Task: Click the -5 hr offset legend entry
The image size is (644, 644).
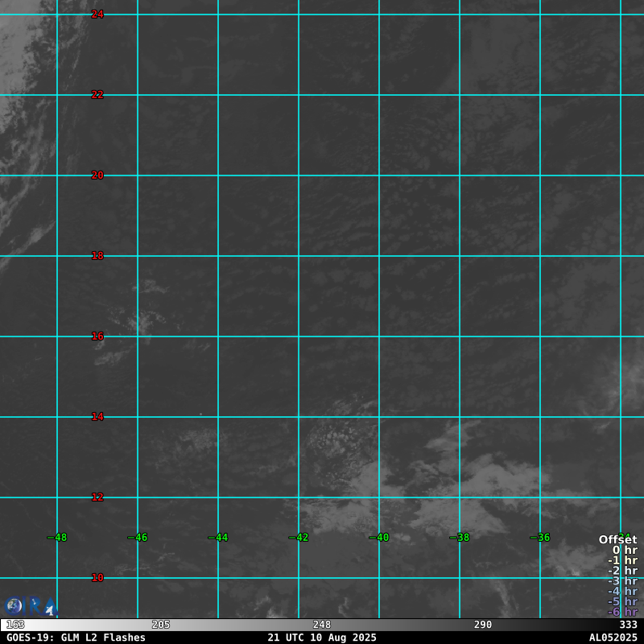Action: coord(622,601)
